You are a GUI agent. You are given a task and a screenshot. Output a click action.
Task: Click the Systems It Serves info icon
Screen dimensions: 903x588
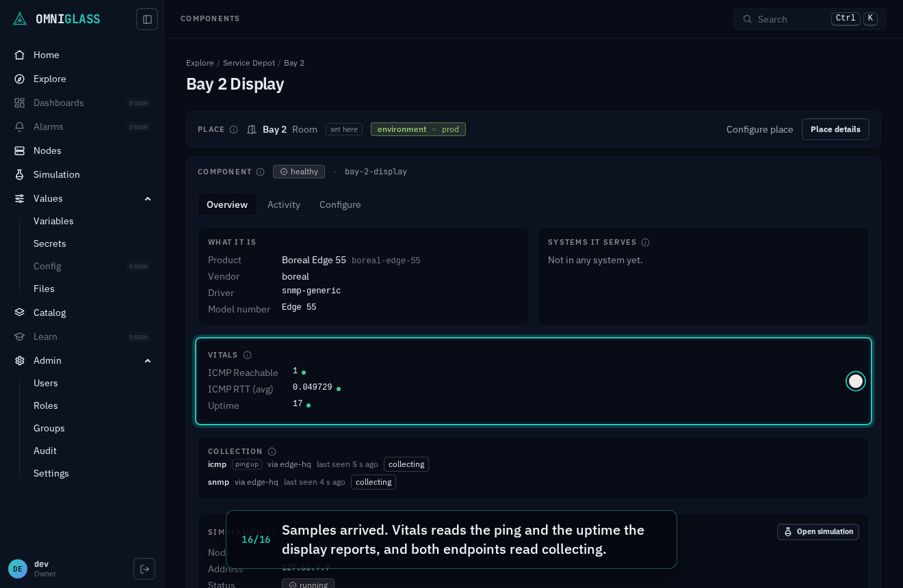[x=645, y=242]
